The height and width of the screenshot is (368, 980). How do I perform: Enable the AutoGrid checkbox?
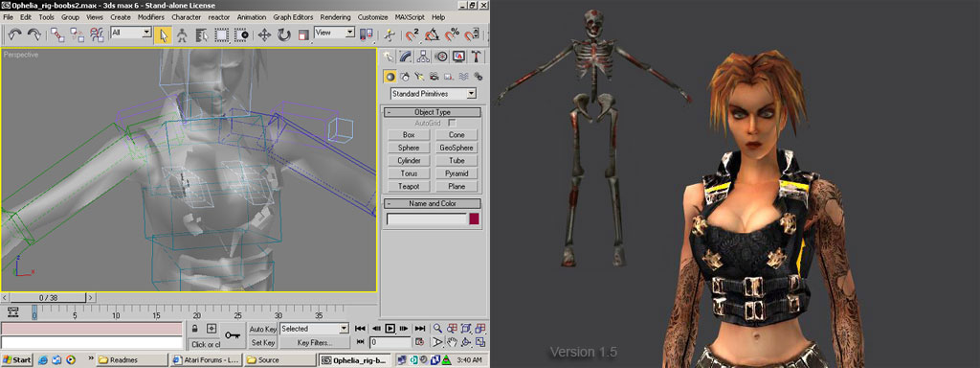pyautogui.click(x=452, y=124)
